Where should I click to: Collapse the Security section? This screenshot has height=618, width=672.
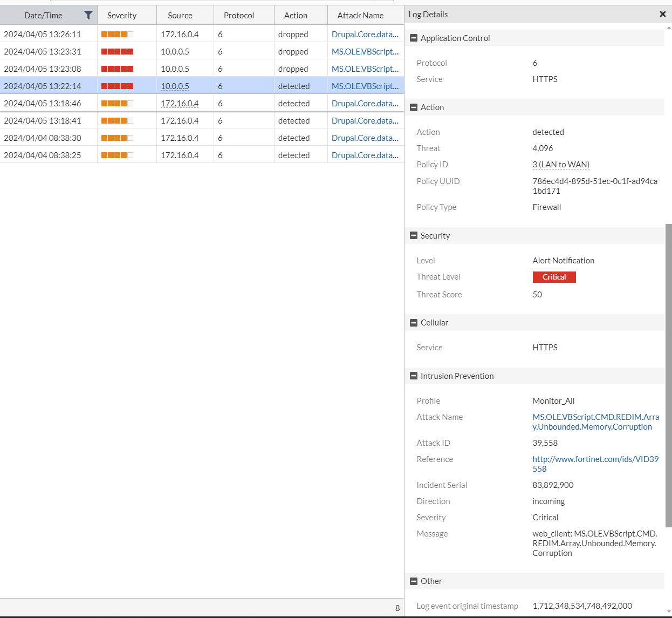tap(414, 236)
